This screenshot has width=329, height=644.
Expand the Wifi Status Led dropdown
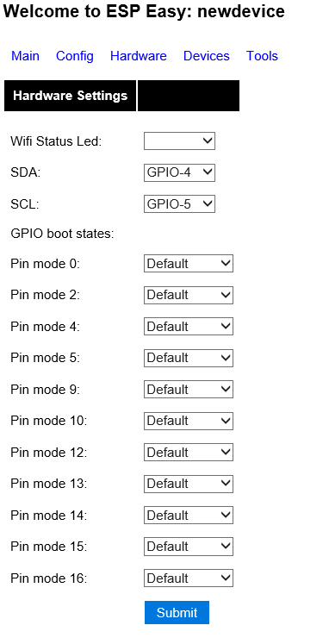[x=179, y=141]
